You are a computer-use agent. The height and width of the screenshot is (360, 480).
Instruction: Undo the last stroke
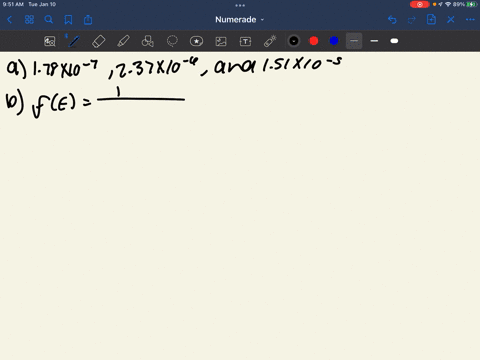pyautogui.click(x=392, y=20)
